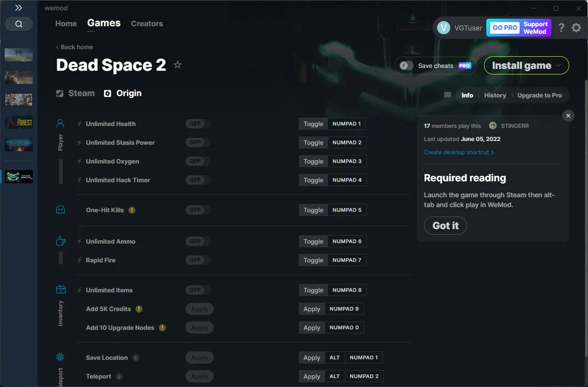
Task: Click the info icon next to Save Location
Action: 135,357
